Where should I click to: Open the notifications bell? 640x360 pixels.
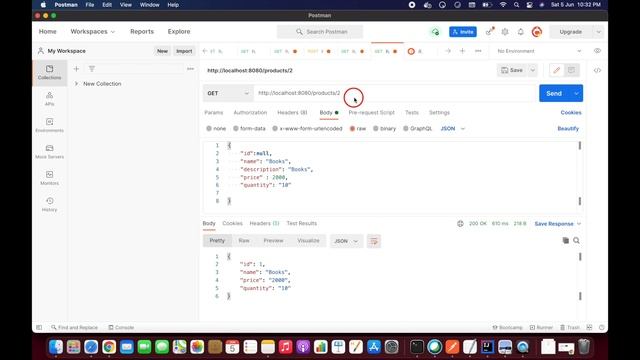point(520,32)
